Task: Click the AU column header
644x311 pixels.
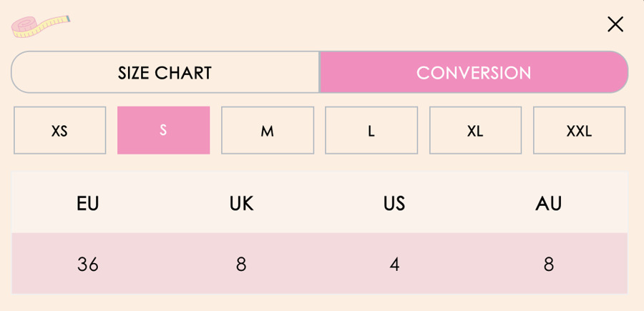Action: (x=548, y=204)
